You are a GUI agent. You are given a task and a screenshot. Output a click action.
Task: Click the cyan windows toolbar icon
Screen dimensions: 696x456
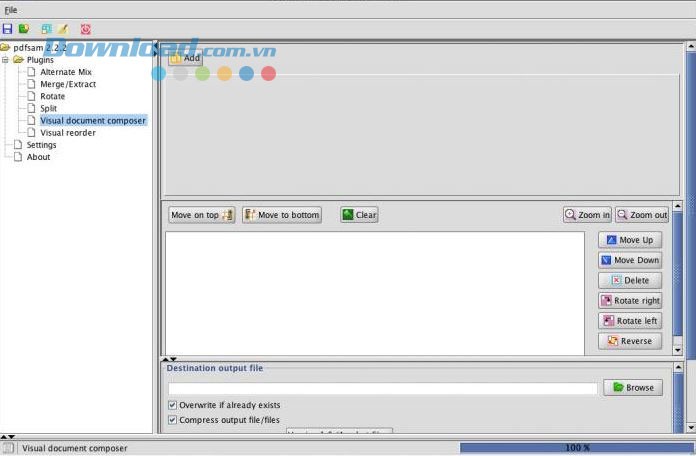[x=46, y=29]
